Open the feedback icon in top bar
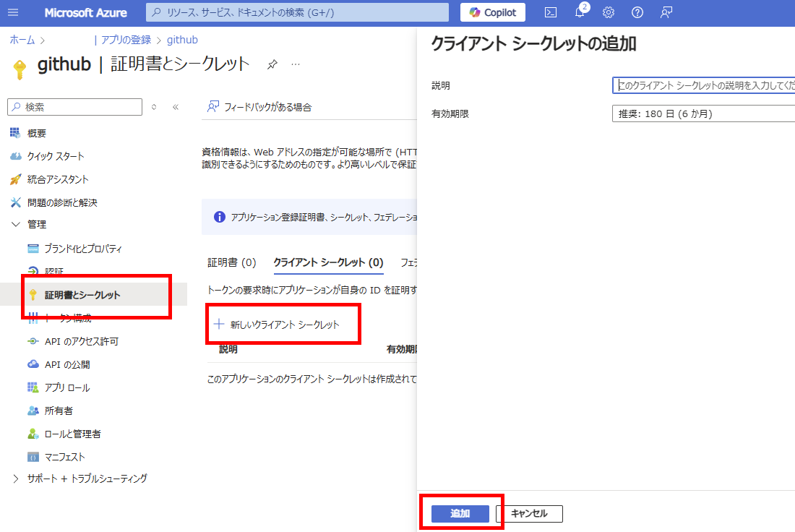This screenshot has height=532, width=795. coord(665,12)
